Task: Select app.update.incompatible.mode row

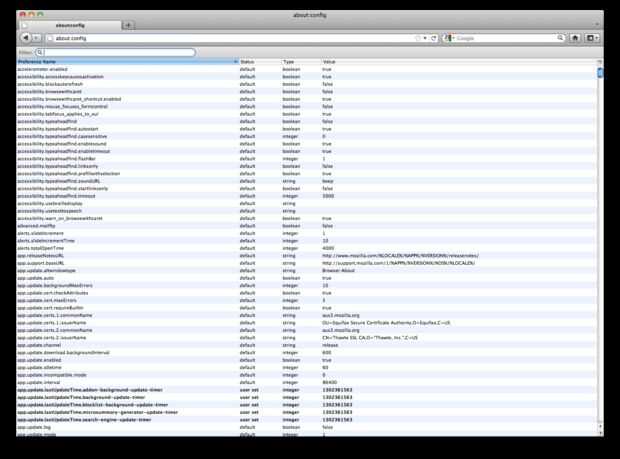Action: (306, 375)
